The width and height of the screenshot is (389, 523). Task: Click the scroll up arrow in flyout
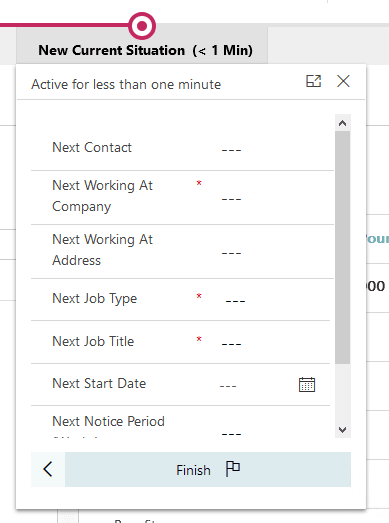point(342,123)
